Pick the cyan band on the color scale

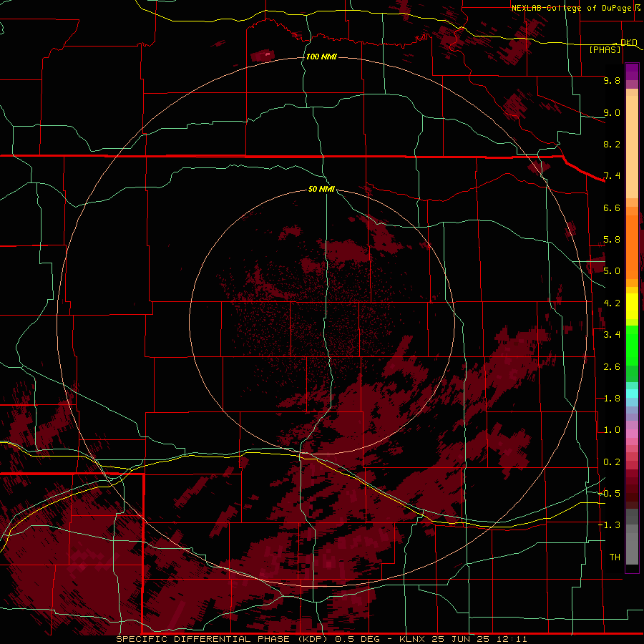click(x=632, y=394)
